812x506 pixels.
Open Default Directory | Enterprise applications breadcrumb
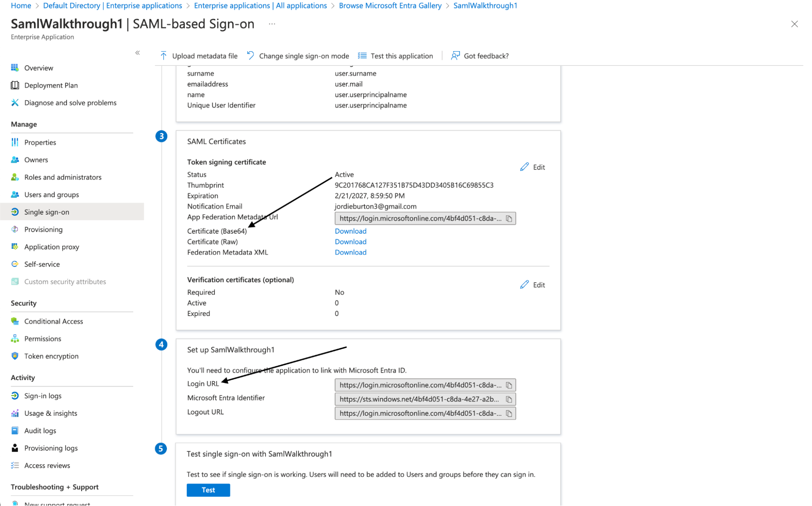[113, 6]
